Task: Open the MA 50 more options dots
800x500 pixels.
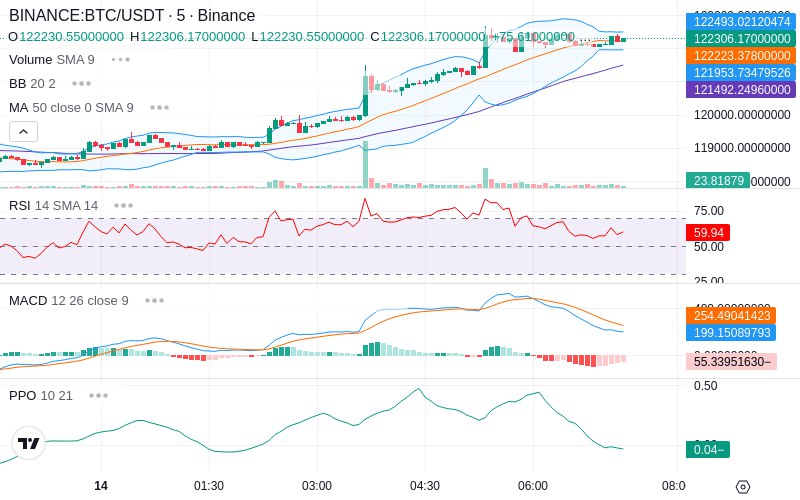Action: (x=160, y=108)
